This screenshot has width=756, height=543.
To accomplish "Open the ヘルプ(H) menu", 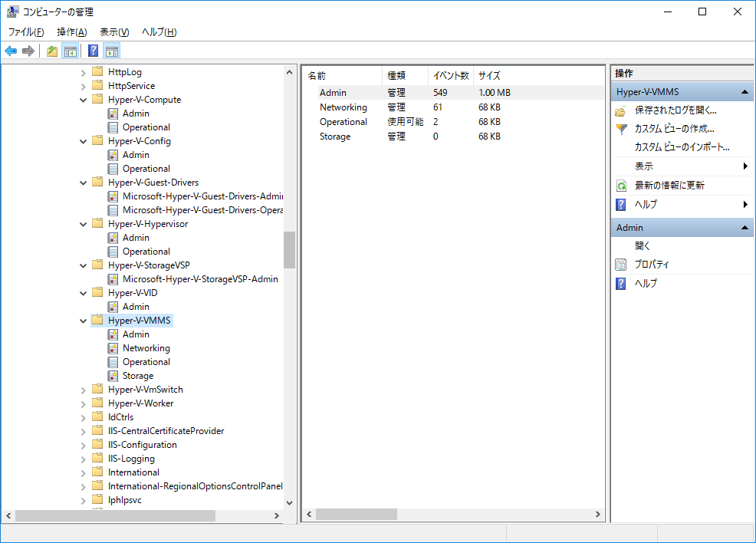I will (x=159, y=31).
